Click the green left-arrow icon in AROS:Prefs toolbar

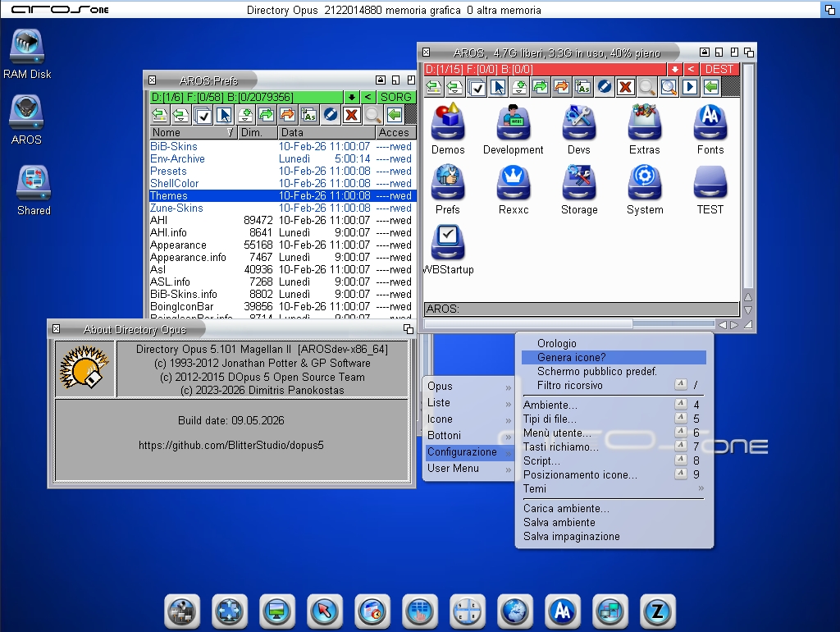click(395, 115)
